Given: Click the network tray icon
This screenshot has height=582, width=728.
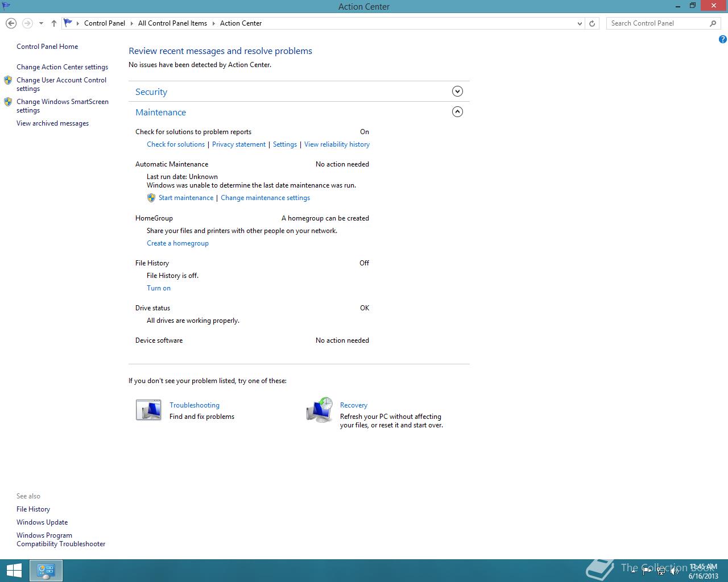Looking at the screenshot, I should (x=660, y=571).
